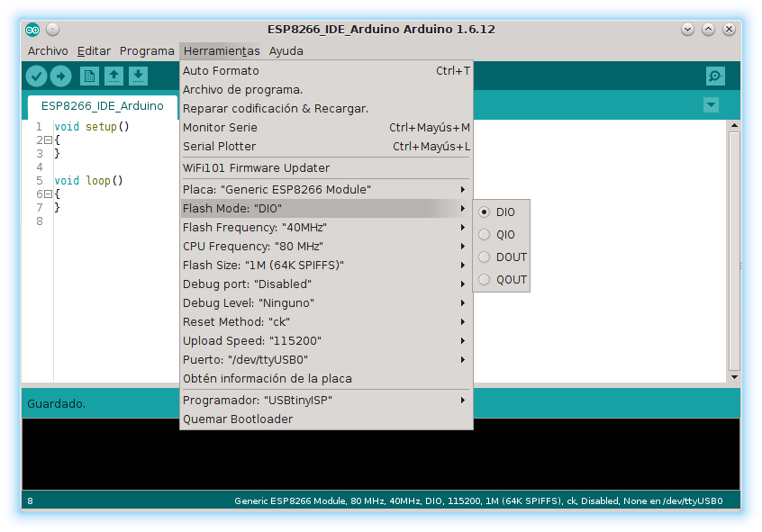The width and height of the screenshot is (762, 532).
Task: Open a sketch using the up-arrow icon
Action: coord(113,77)
